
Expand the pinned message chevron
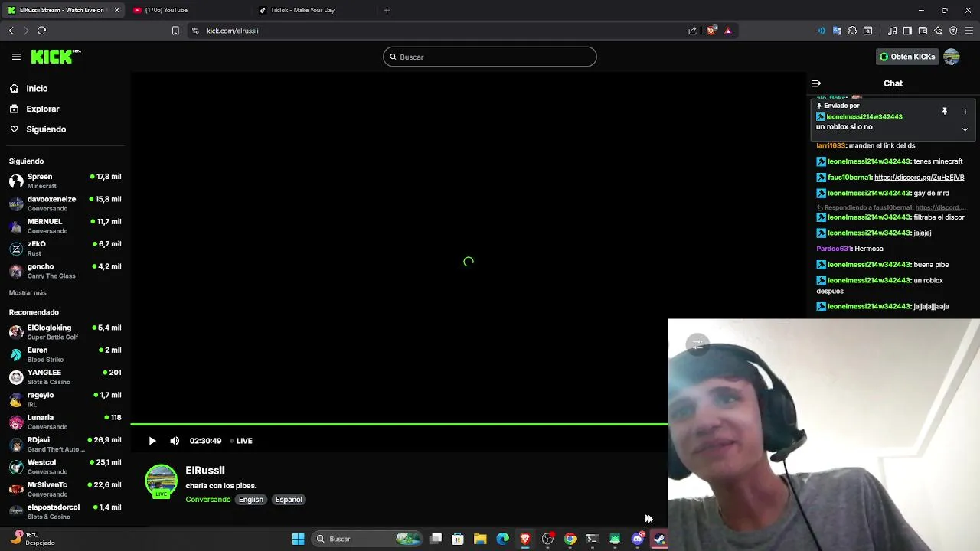[x=965, y=129]
